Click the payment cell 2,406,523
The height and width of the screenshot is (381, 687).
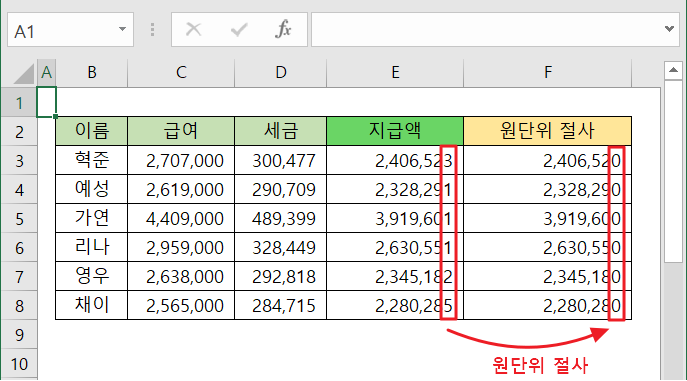[395, 160]
